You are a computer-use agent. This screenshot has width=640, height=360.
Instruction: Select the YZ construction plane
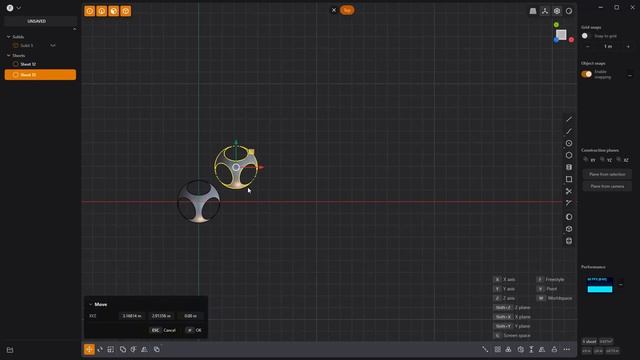coord(606,160)
